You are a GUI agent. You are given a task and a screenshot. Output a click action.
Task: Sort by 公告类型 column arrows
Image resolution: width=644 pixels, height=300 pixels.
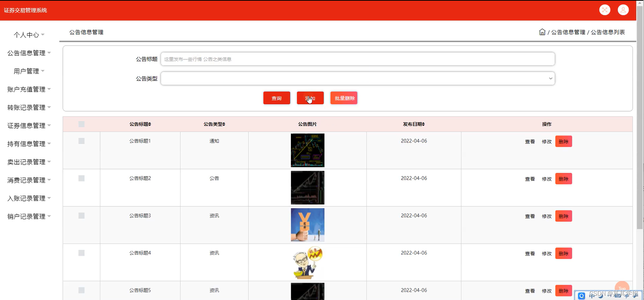coord(224,124)
